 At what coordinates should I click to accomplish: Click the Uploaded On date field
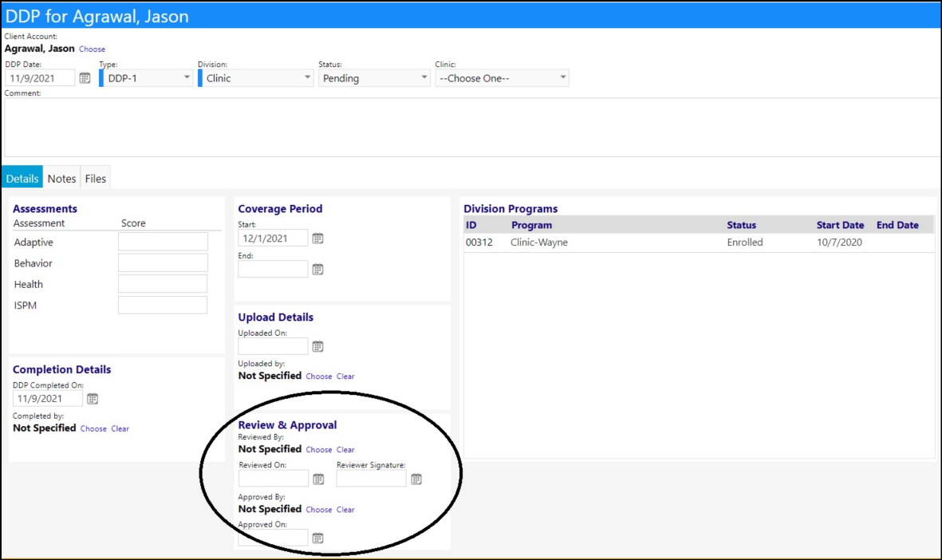pos(273,346)
